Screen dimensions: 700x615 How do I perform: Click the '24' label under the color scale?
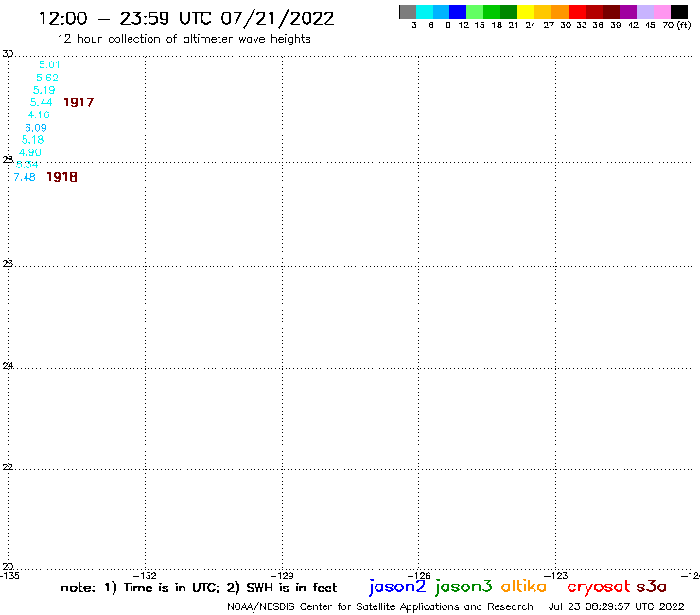coord(531,26)
